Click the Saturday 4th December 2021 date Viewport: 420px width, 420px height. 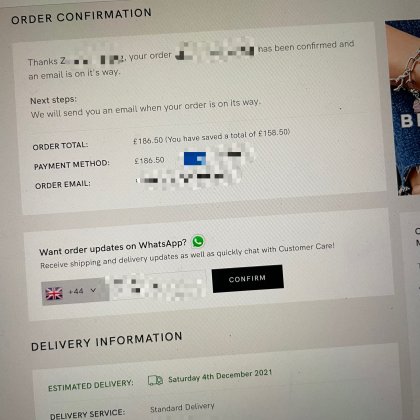220,376
